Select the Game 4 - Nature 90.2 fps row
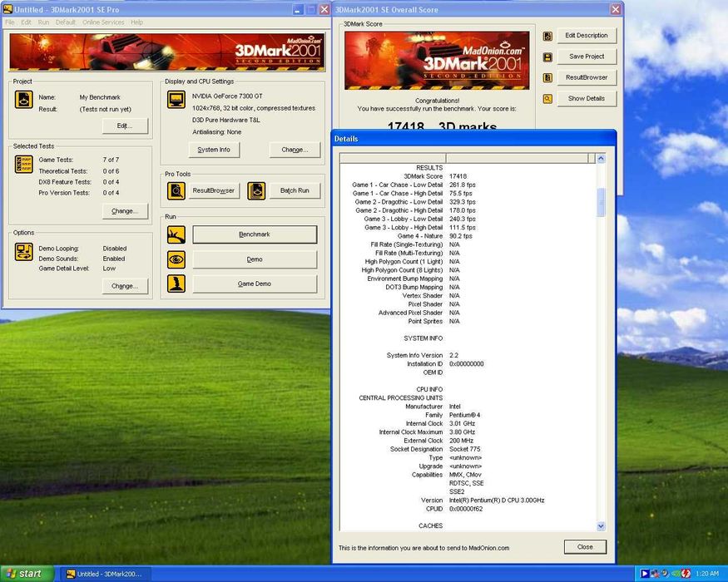 (468, 236)
